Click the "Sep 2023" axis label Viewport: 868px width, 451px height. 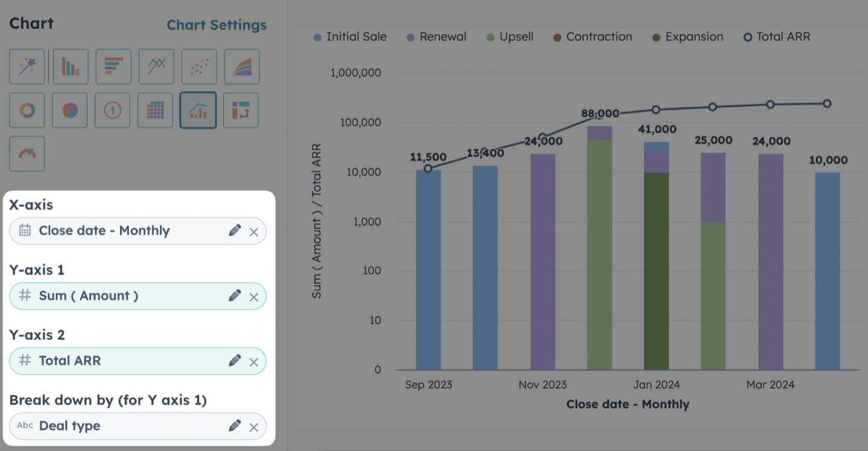click(x=429, y=385)
